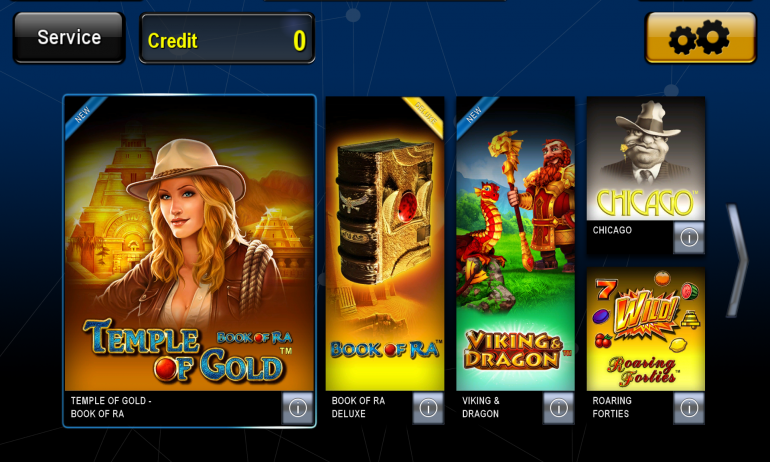Image resolution: width=770 pixels, height=462 pixels.
Task: Select the Credit display field
Action: (227, 39)
